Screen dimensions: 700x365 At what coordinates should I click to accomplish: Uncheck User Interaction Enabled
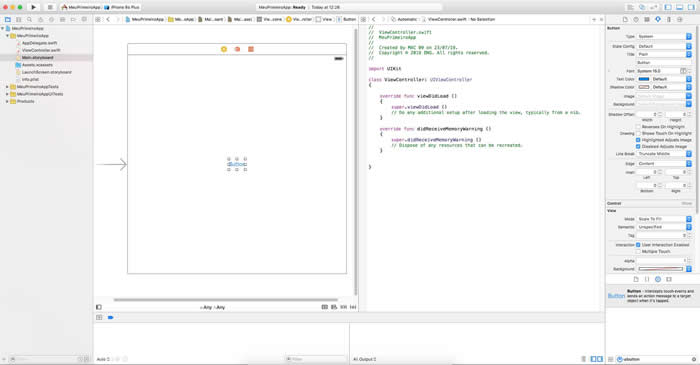coord(638,245)
